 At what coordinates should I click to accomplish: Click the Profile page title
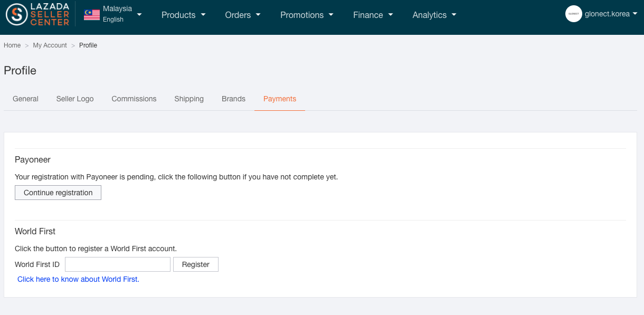point(20,71)
